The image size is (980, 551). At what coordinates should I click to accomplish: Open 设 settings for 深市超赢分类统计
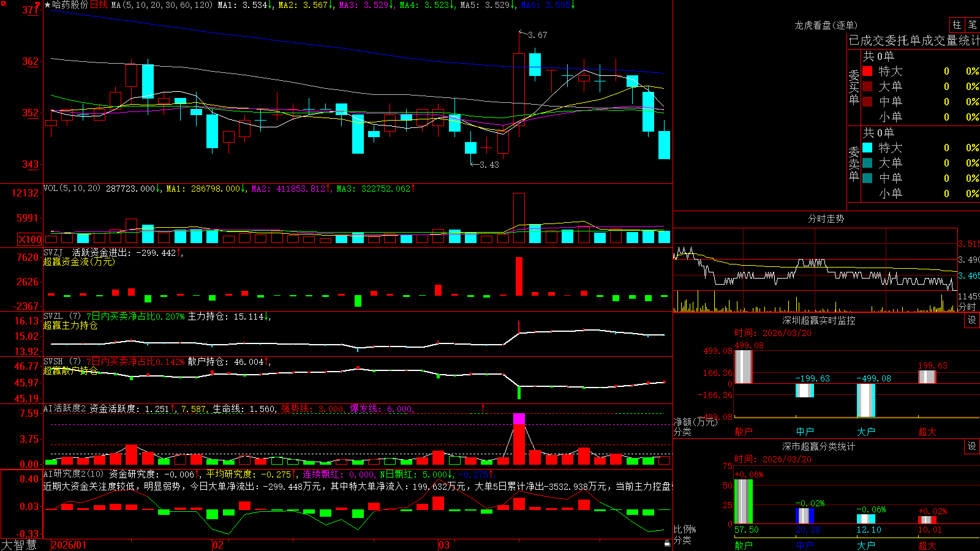point(971,446)
